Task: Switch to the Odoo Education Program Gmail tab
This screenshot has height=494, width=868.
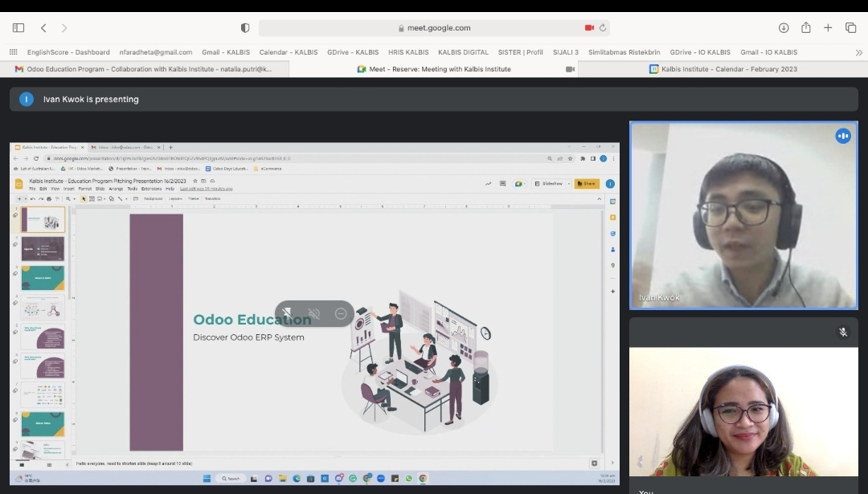Action: pos(144,69)
